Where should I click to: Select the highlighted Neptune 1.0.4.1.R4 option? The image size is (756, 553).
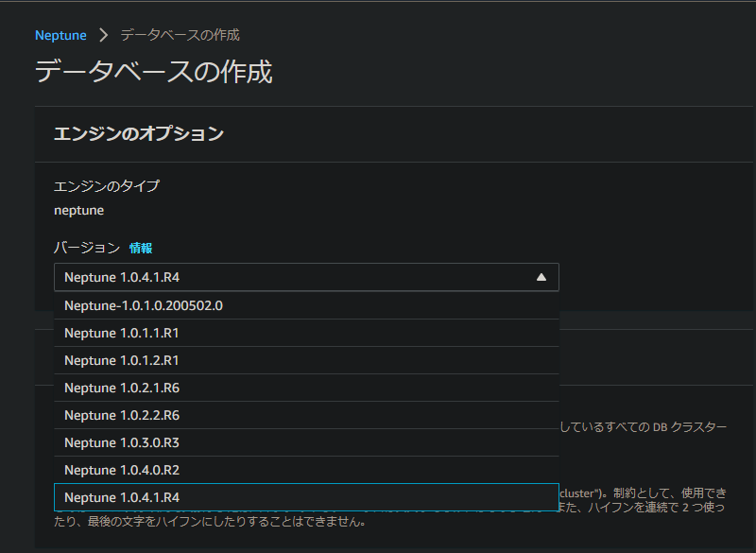tap(306, 497)
